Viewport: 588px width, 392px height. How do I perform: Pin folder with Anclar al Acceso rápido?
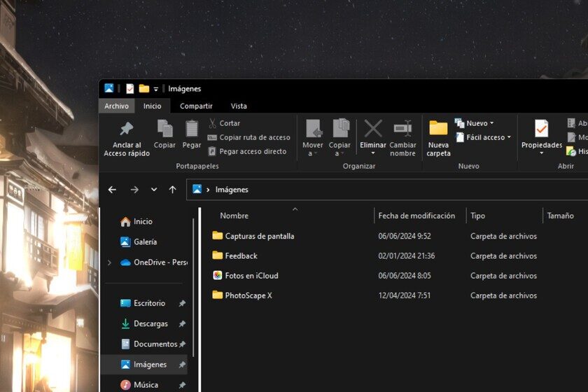127,138
